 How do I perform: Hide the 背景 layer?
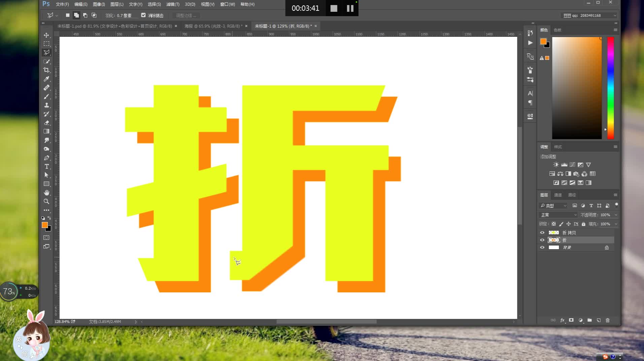[542, 247]
